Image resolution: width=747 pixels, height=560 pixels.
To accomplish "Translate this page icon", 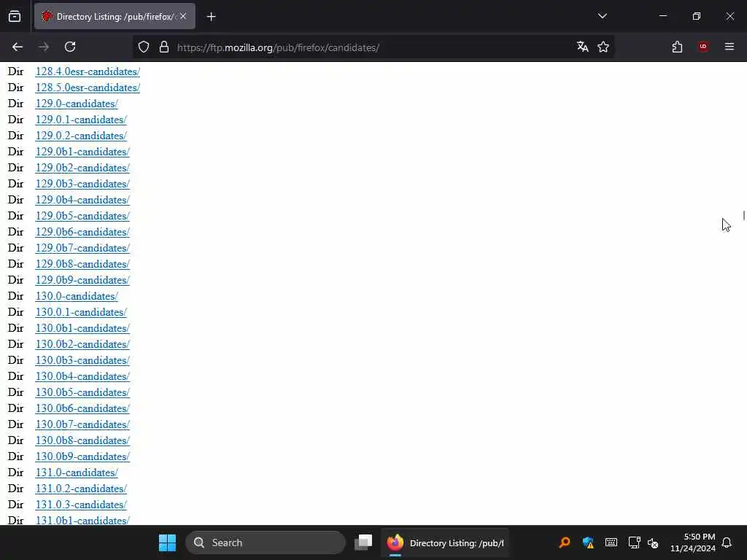I will (x=582, y=47).
